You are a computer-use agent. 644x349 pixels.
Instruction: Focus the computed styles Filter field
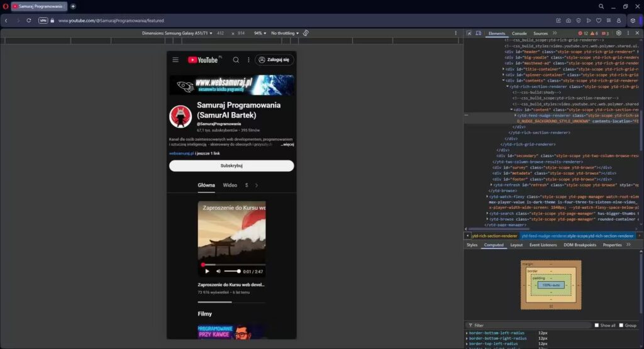point(530,325)
